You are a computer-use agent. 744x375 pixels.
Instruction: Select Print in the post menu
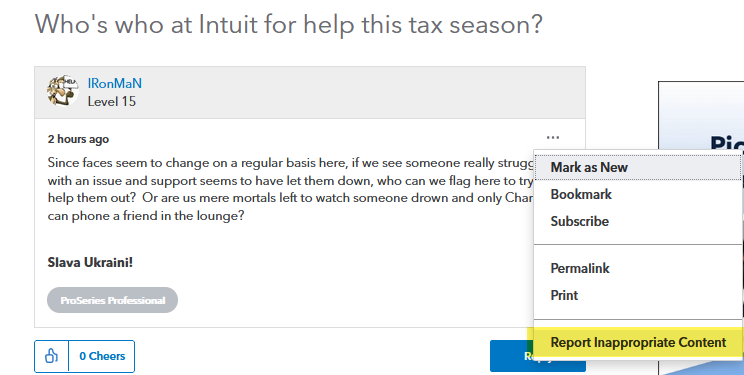coord(564,295)
